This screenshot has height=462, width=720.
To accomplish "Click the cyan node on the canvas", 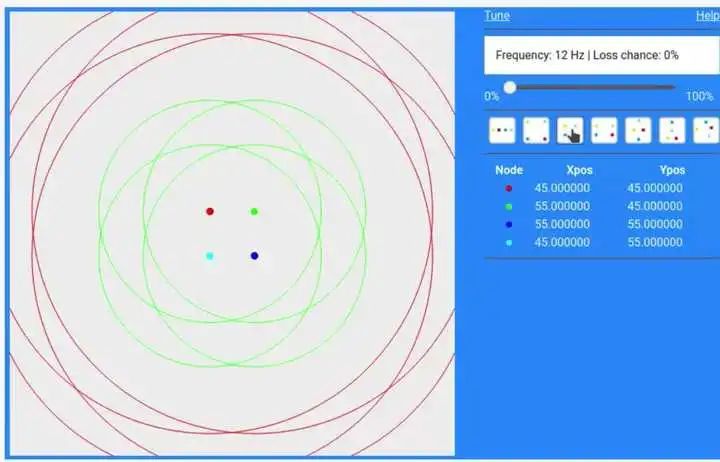I will click(x=210, y=256).
